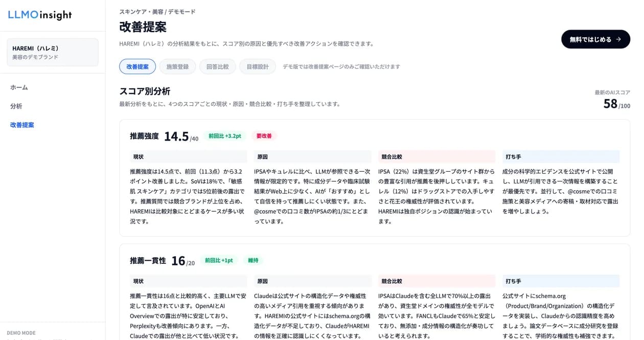Click the LLMO insight logo
644x340 pixels.
[x=40, y=15]
